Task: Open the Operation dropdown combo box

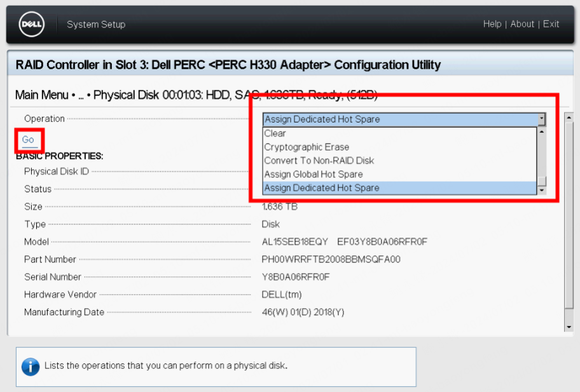Action: (x=404, y=119)
